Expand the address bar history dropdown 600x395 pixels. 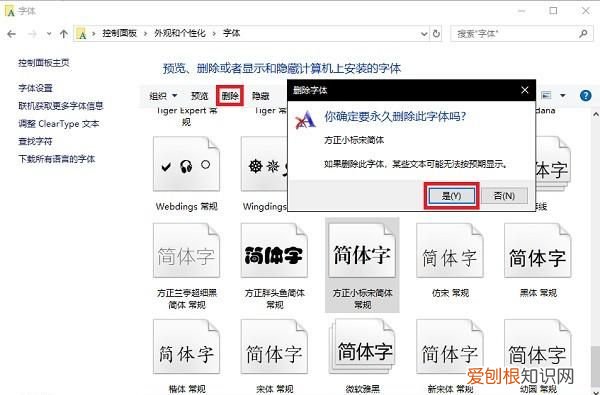(424, 34)
